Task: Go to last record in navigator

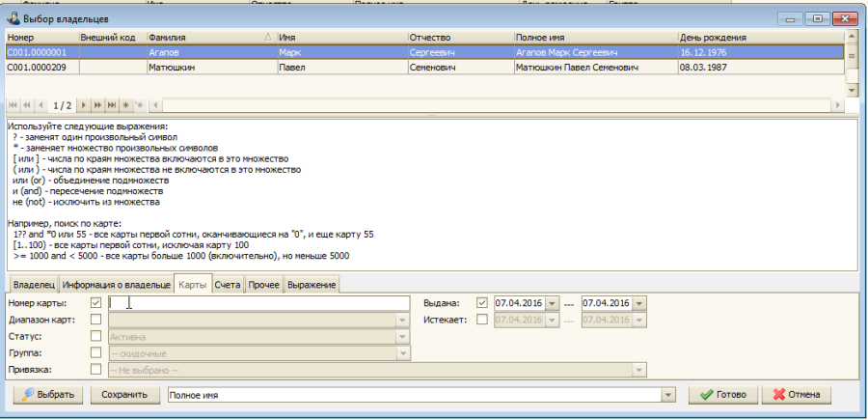Action: [112, 104]
